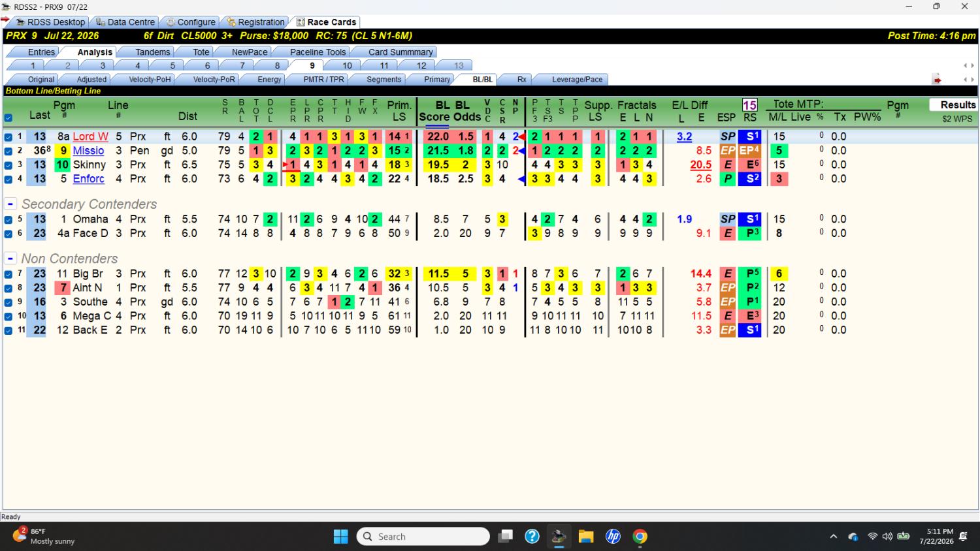Uncheck row 4 Enforc checkbox
The image size is (980, 551).
8,179
